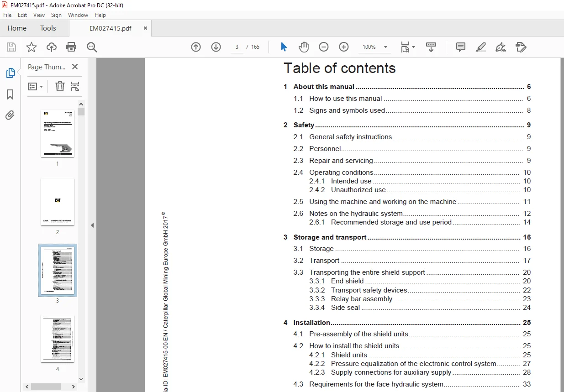
Task: Add a comment with sticky note icon
Action: click(x=461, y=47)
